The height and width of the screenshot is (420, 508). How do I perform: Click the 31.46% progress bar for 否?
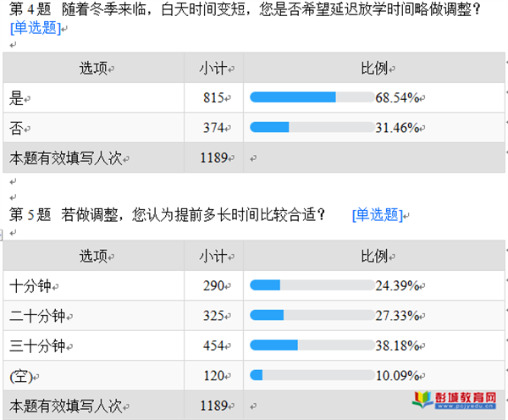[x=312, y=128]
